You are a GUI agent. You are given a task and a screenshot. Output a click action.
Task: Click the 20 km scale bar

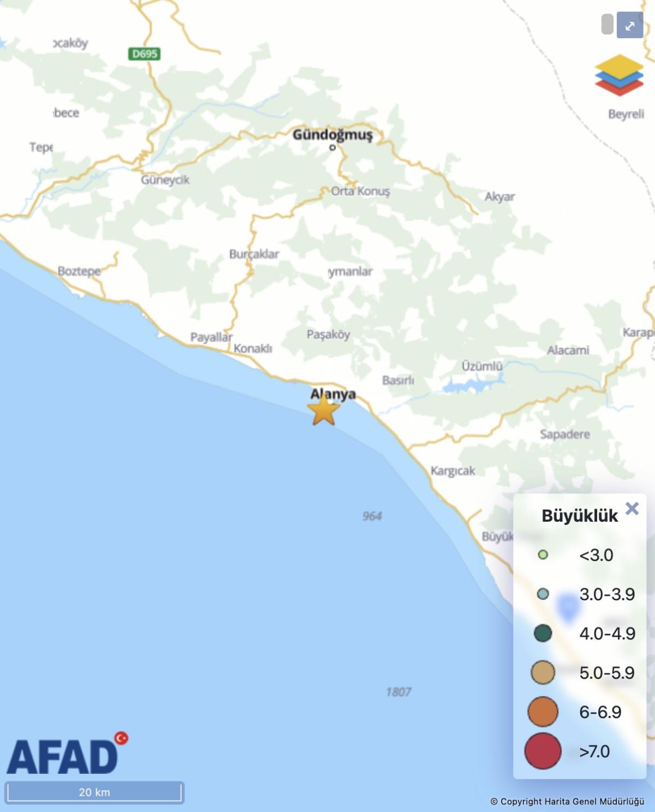[x=94, y=792]
